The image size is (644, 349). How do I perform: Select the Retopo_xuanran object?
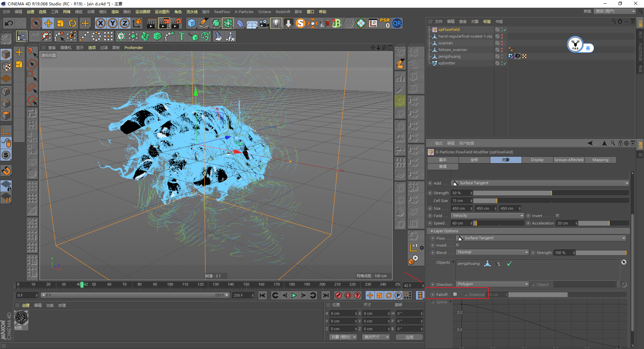[x=452, y=50]
